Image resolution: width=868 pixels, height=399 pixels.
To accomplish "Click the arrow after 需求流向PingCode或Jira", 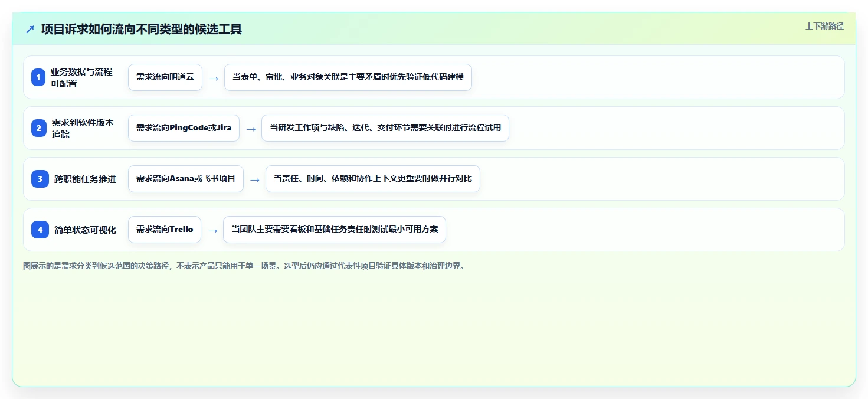I will [251, 129].
